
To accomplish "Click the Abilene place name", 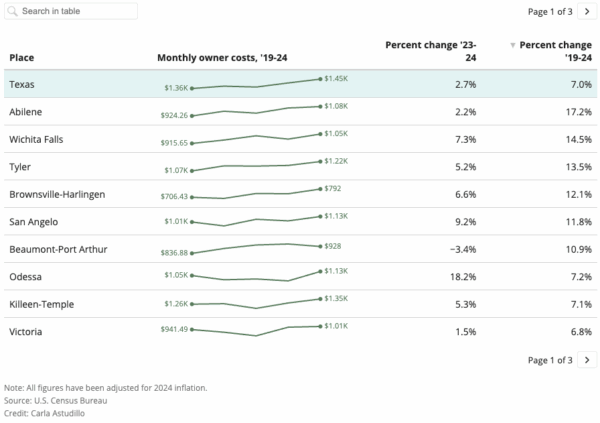I will (x=25, y=111).
